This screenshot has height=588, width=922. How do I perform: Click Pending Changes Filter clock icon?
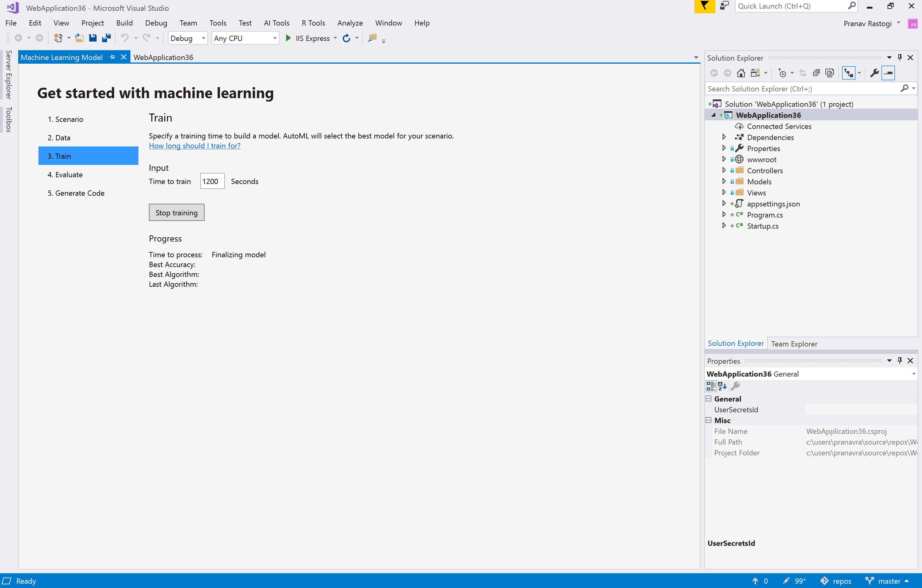(782, 73)
